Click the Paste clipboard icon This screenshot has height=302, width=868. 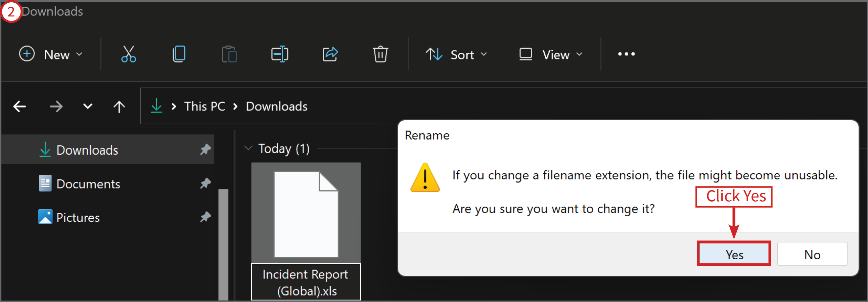229,54
